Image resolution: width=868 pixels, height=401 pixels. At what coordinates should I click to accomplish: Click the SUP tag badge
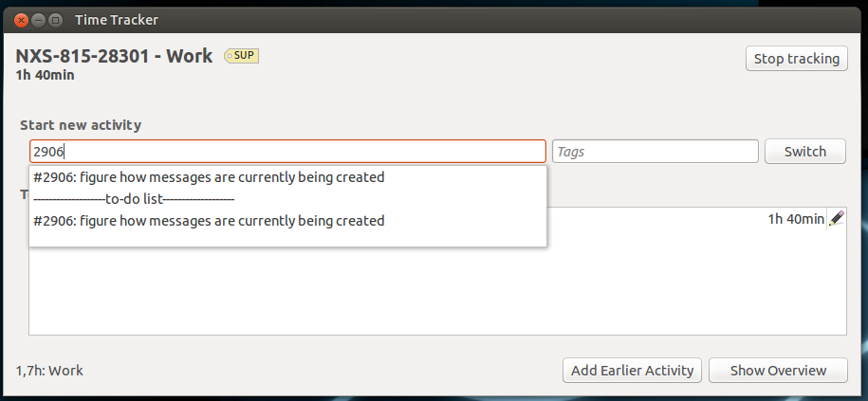(x=242, y=56)
